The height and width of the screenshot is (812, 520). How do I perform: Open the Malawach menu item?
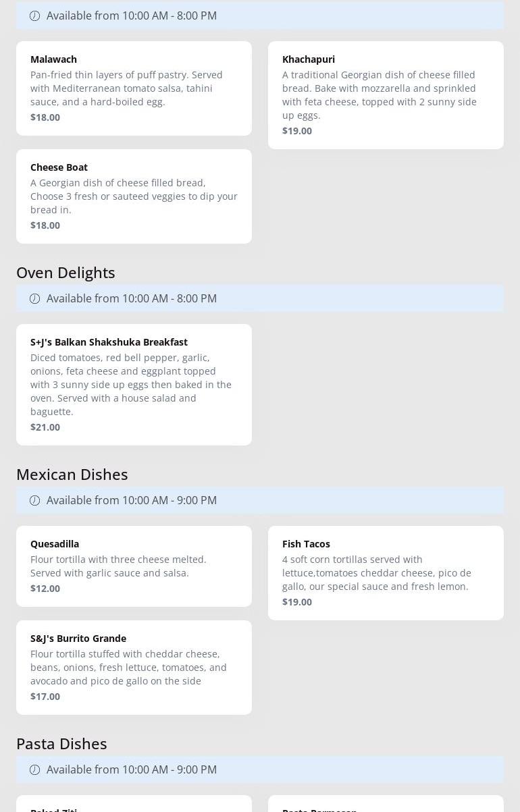point(134,88)
